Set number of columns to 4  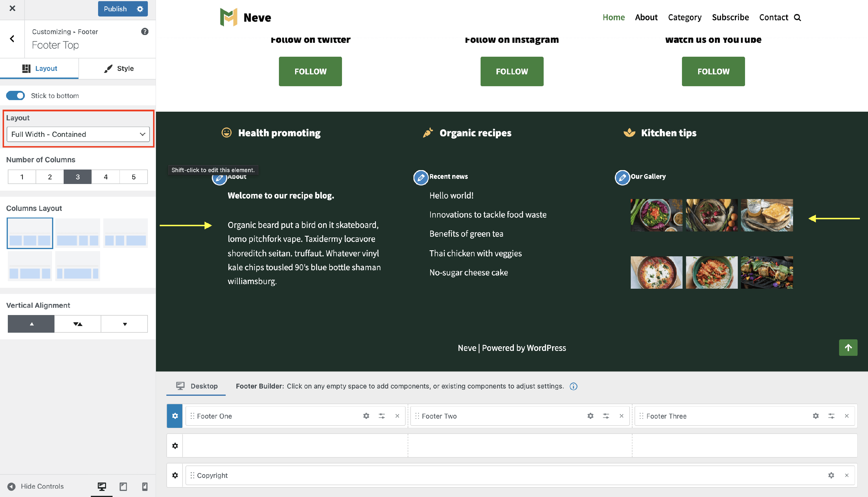106,177
